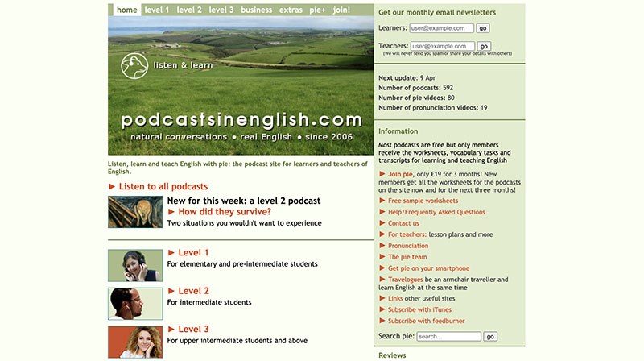This screenshot has width=644, height=361.
Task: Click the arrow before Subscribe with iTunes
Action: point(382,309)
